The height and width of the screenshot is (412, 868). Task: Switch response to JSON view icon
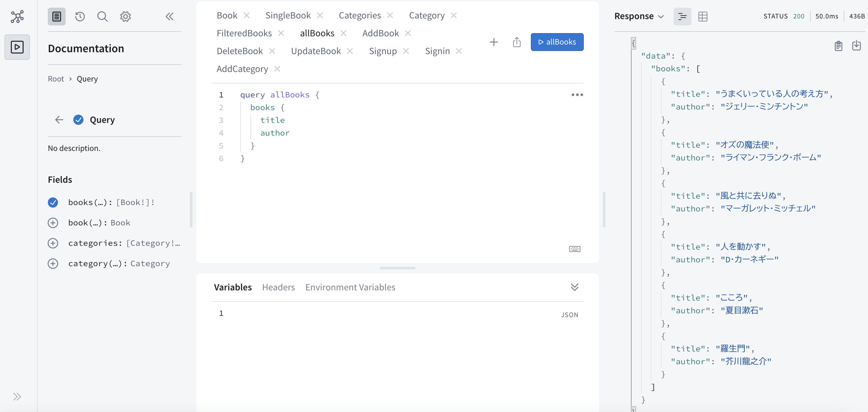[x=682, y=16]
